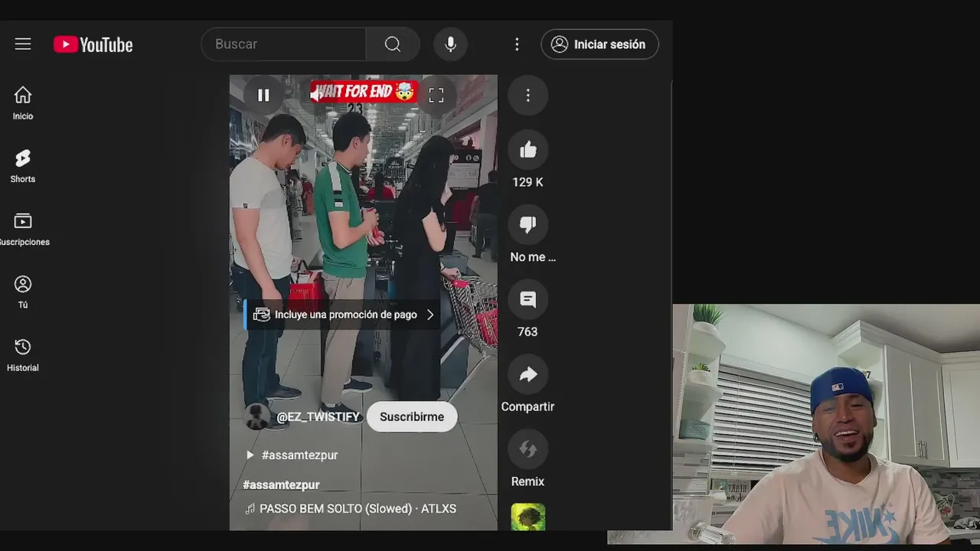The image size is (980, 551).
Task: Open Shorts in the sidebar
Action: coord(23,166)
